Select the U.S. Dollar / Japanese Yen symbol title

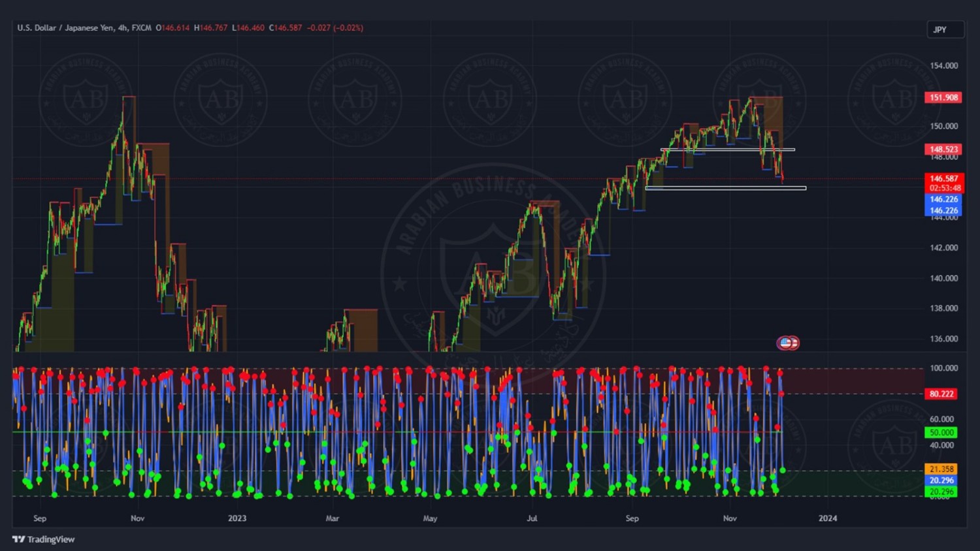point(84,28)
